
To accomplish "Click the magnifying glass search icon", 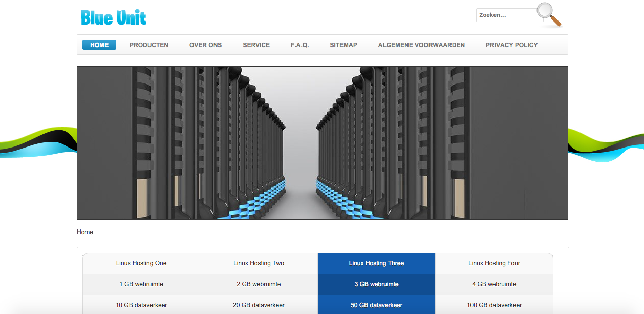I will (x=548, y=14).
